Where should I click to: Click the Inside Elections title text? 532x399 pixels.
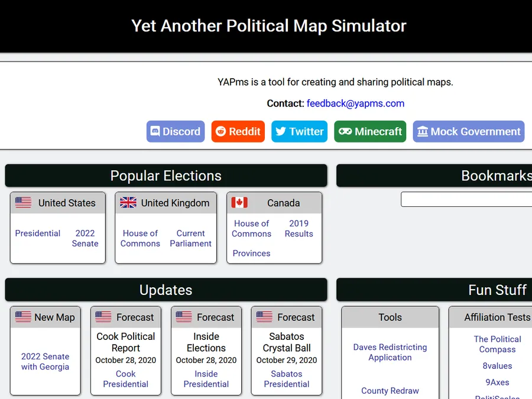pos(206,342)
